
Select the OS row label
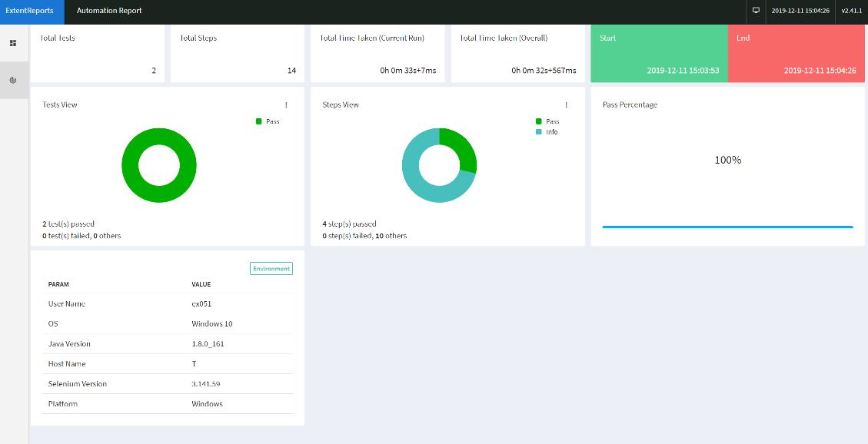[53, 323]
